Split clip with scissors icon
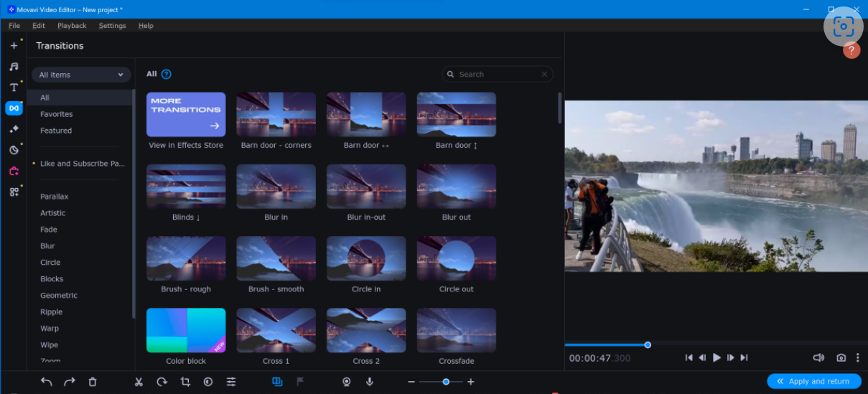Image resolution: width=868 pixels, height=394 pixels. [x=139, y=382]
